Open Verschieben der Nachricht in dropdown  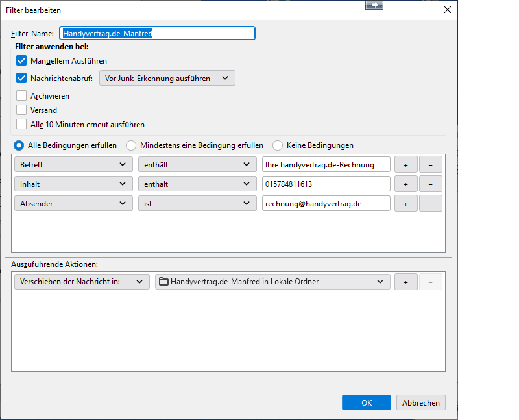tap(82, 282)
